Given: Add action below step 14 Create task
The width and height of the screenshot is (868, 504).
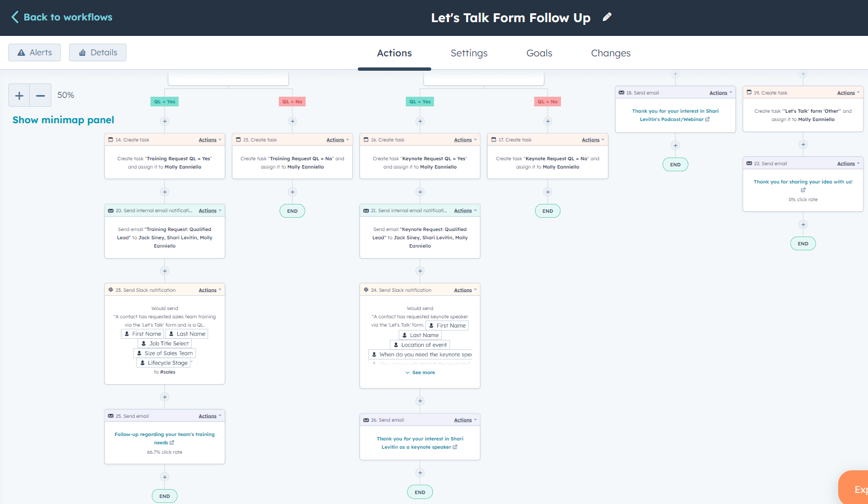Looking at the screenshot, I should point(165,192).
